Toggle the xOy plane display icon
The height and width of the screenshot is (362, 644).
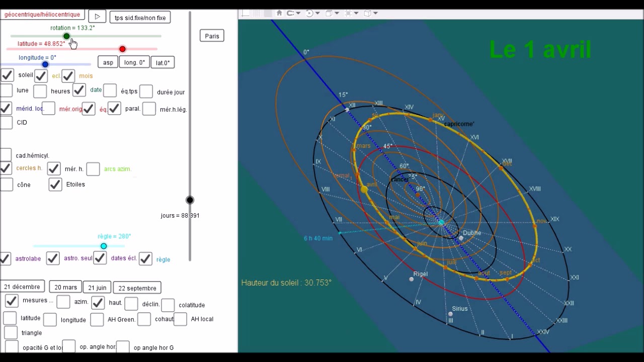click(x=268, y=13)
